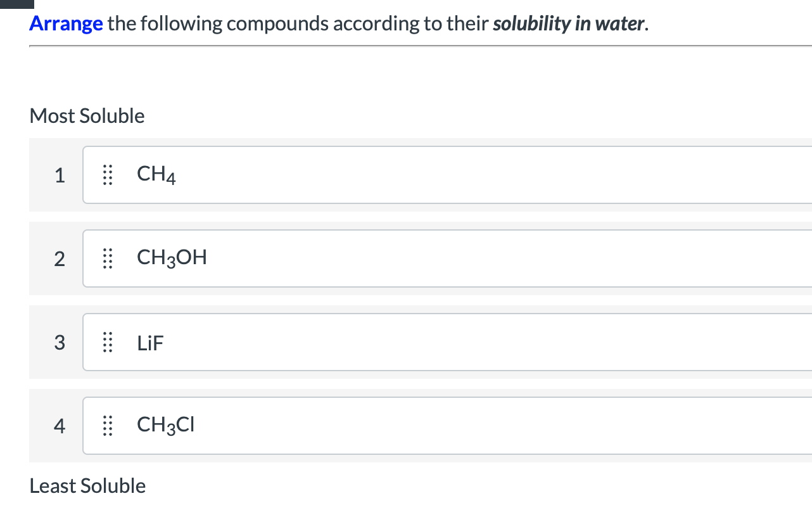Click the Least Soluble label
Viewport: 812px width, 522px height.
pos(87,486)
